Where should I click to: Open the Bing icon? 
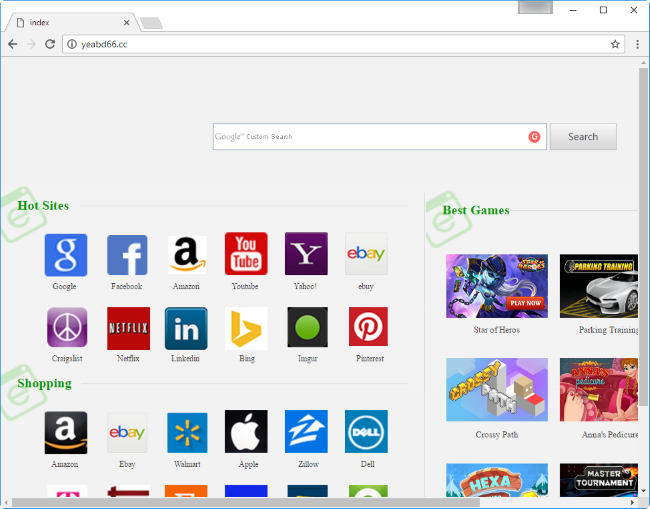[x=246, y=328]
